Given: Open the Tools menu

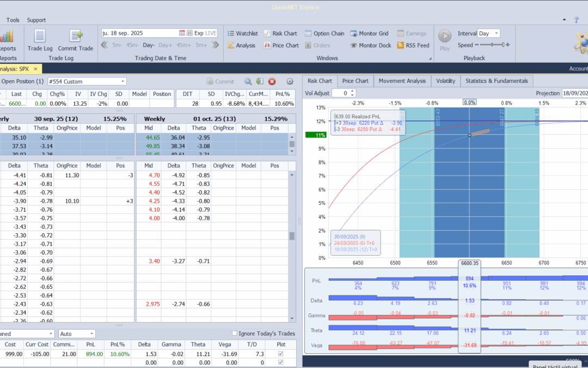Looking at the screenshot, I should (x=13, y=20).
